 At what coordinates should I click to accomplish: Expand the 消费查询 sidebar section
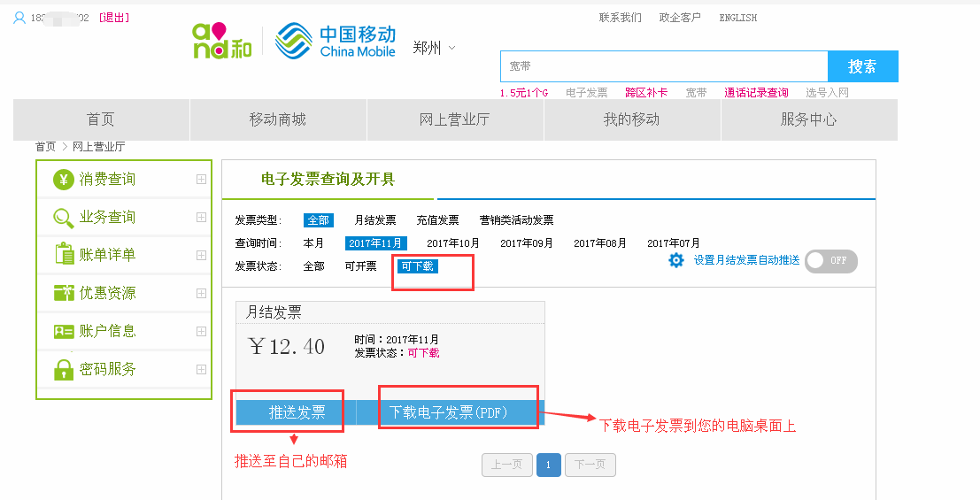click(201, 180)
